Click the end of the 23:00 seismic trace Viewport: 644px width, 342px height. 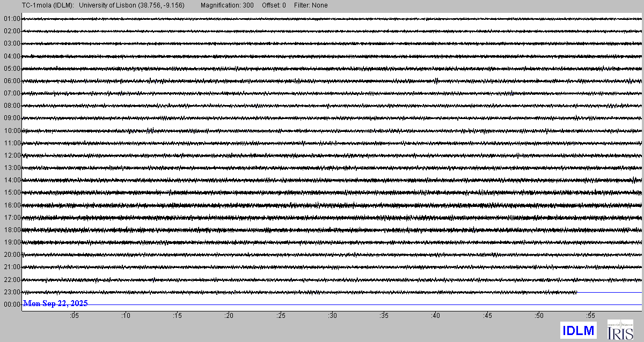pos(576,292)
